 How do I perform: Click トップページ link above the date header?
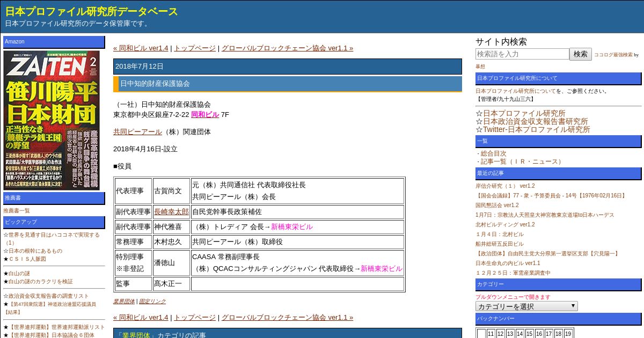tap(195, 48)
